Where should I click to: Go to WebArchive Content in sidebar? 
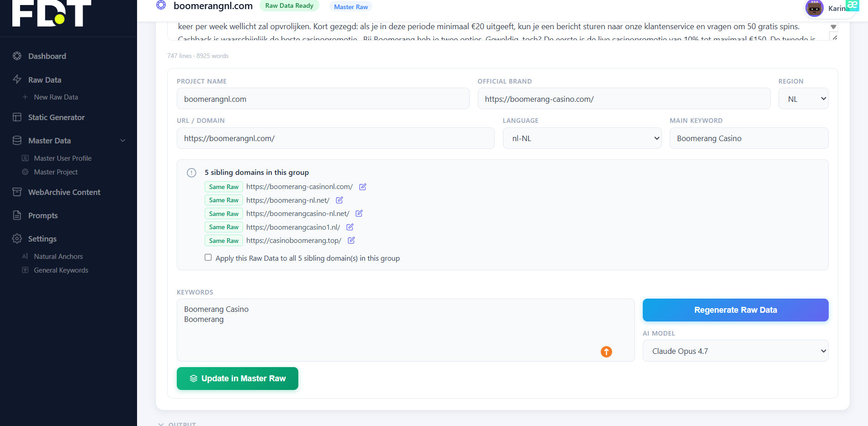pos(64,192)
